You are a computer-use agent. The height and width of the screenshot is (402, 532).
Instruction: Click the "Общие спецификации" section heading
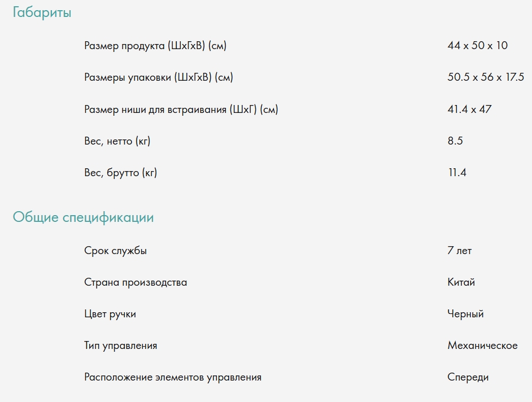pos(83,217)
